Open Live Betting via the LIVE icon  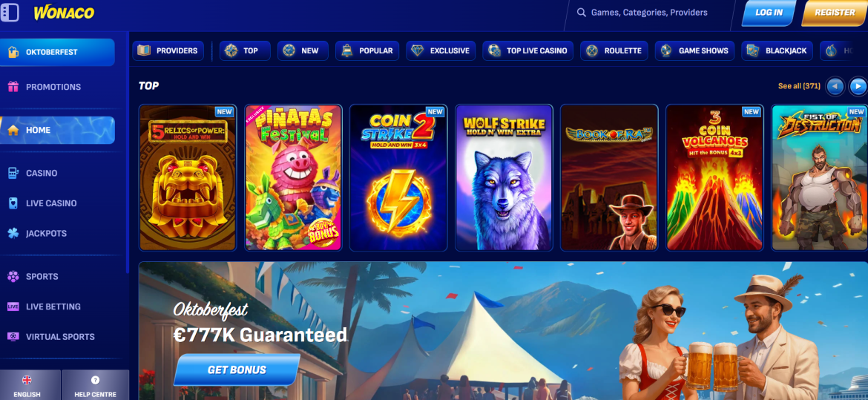click(x=13, y=306)
